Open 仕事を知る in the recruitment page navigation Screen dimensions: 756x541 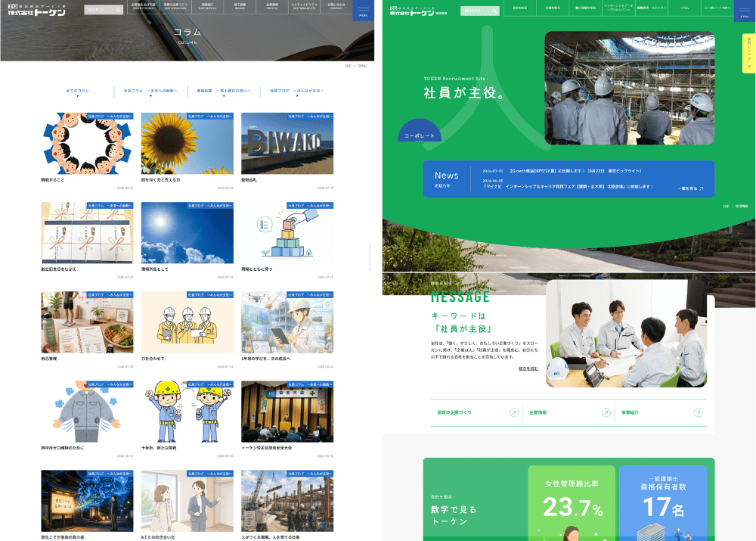(553, 8)
